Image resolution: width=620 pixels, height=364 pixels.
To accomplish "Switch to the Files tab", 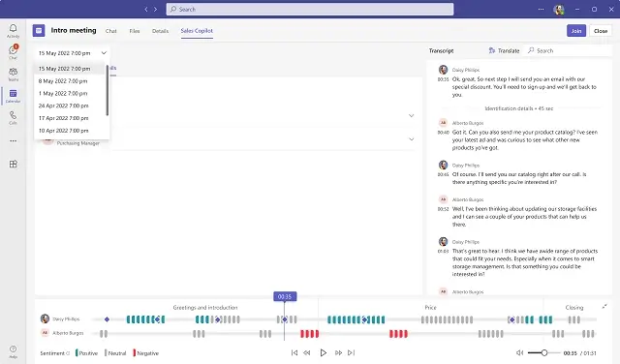I will point(135,31).
